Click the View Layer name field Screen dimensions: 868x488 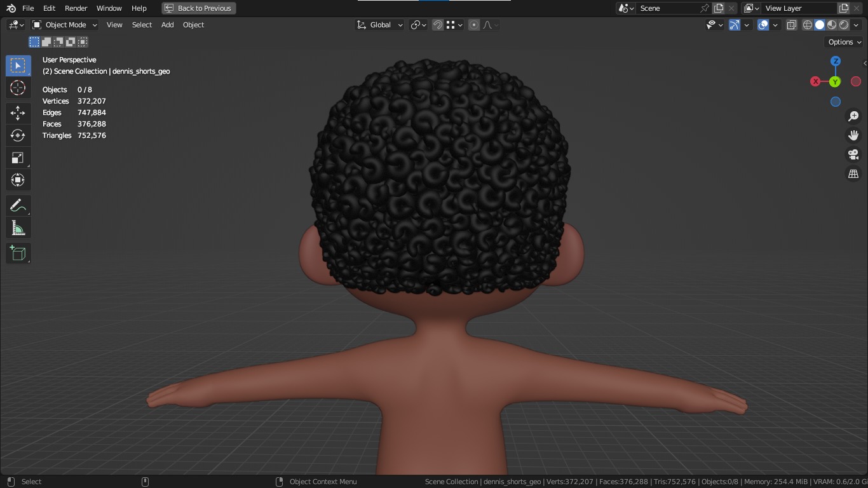[799, 8]
